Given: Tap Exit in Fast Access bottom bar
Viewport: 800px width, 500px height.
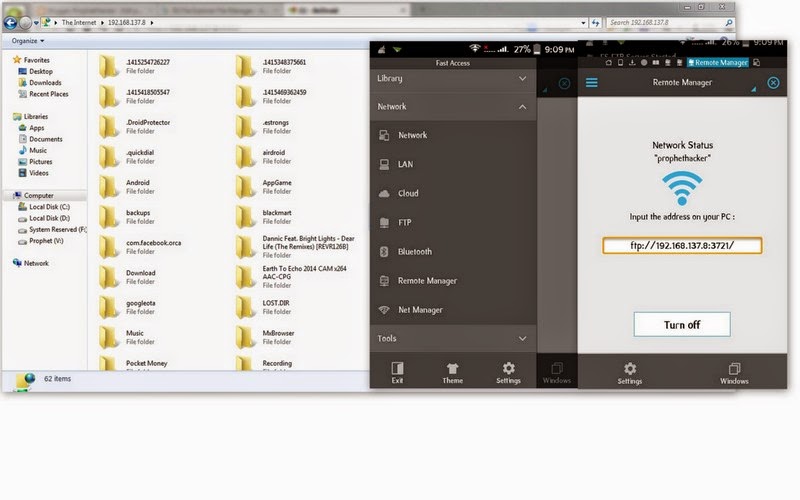Looking at the screenshot, I should pyautogui.click(x=397, y=372).
